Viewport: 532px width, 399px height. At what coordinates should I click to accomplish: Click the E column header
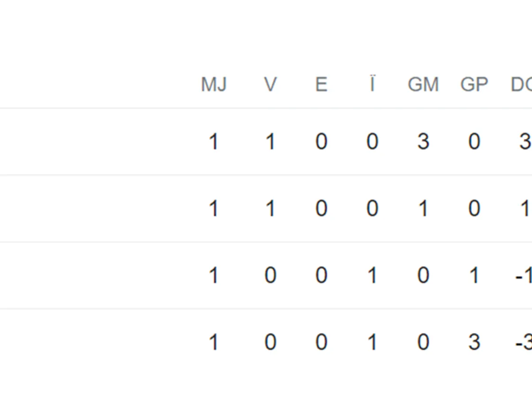tap(321, 84)
